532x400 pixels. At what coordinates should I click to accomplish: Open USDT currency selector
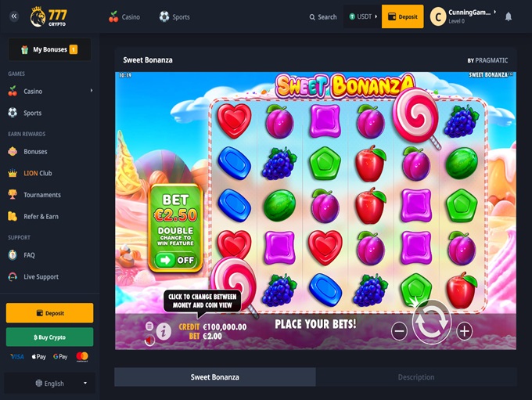(363, 16)
